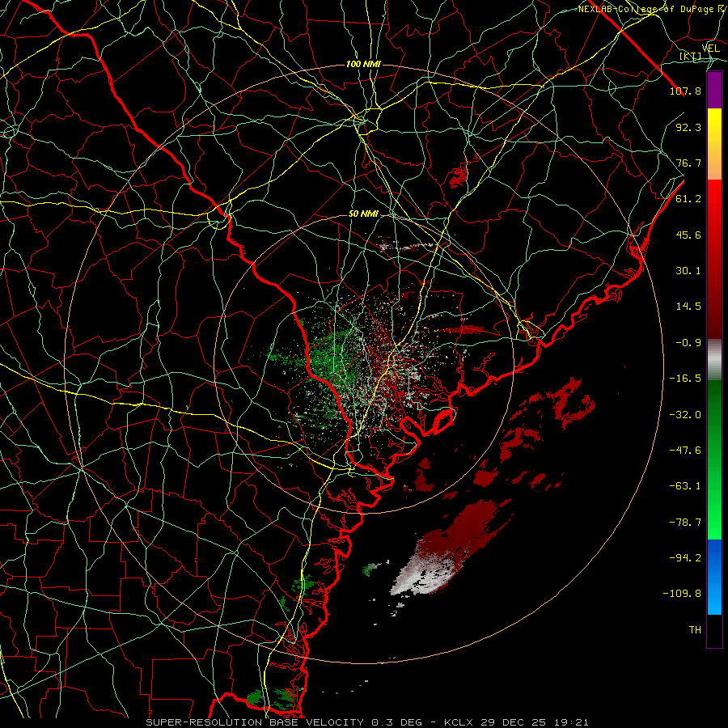This screenshot has height=728, width=728.
Task: Click the -16.5 velocity scale value
Action: (685, 379)
